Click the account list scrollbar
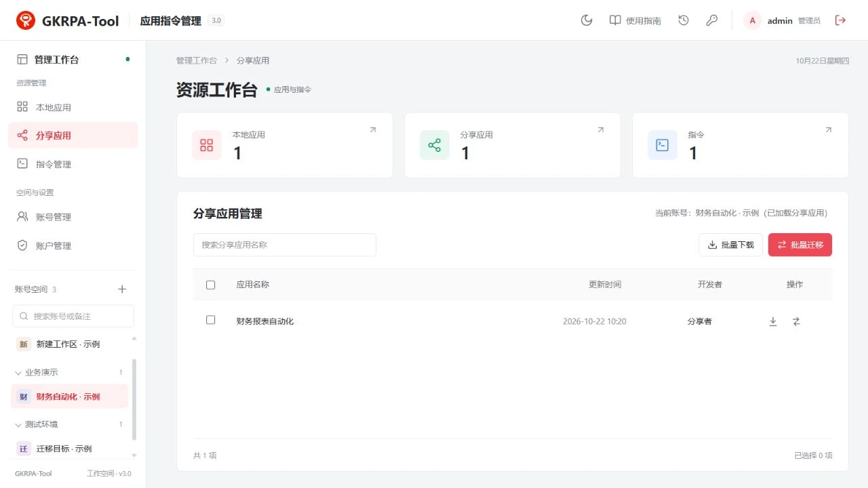This screenshot has width=868, height=488. (x=134, y=399)
